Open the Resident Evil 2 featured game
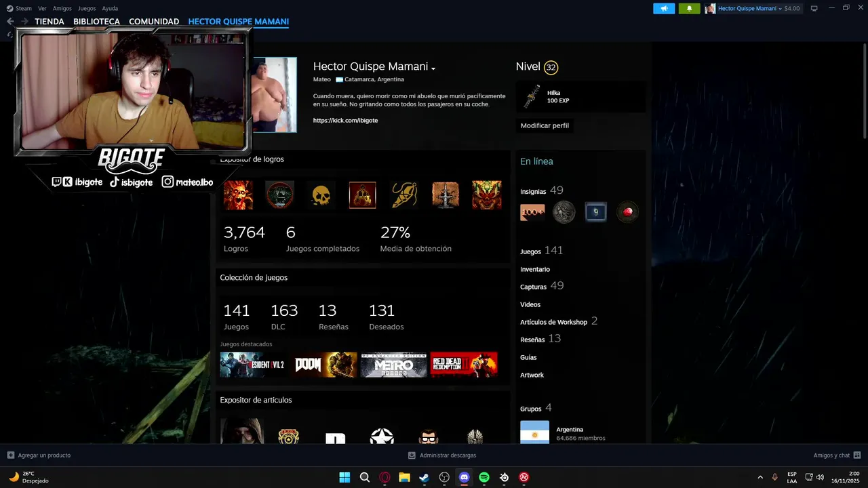The image size is (868, 488). pyautogui.click(x=252, y=365)
